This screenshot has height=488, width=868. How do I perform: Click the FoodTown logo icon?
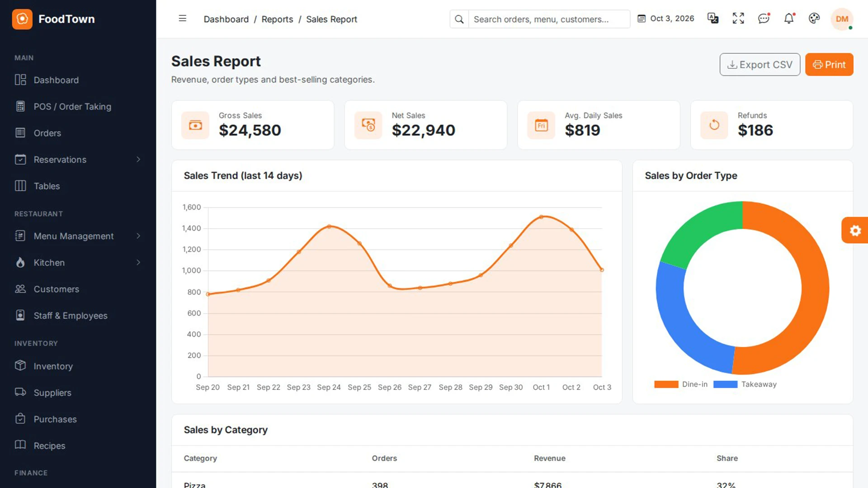[22, 19]
